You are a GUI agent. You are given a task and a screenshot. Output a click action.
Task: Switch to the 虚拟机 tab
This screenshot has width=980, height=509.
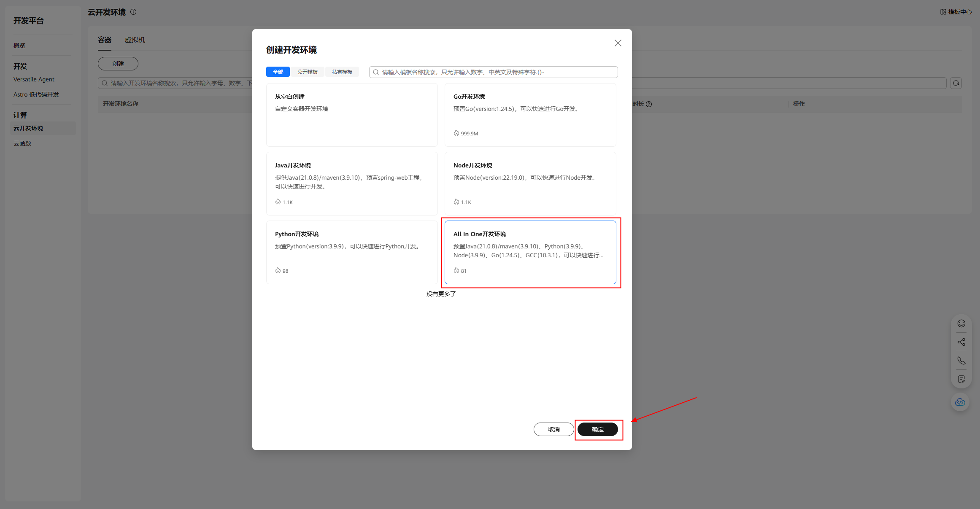(x=135, y=40)
